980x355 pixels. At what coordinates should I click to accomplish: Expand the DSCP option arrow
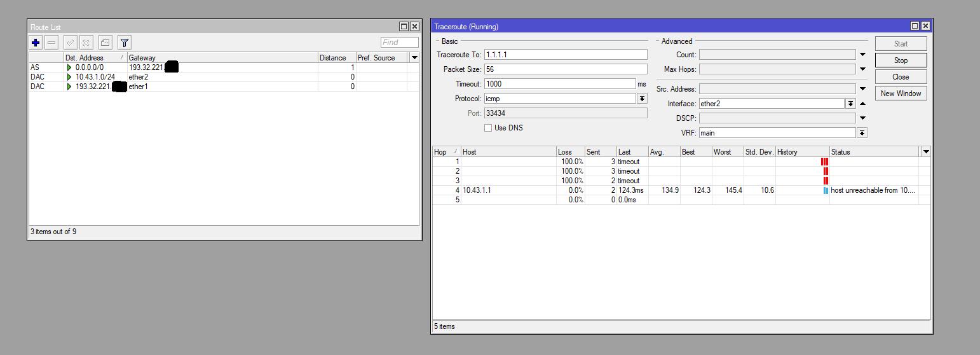coord(862,118)
